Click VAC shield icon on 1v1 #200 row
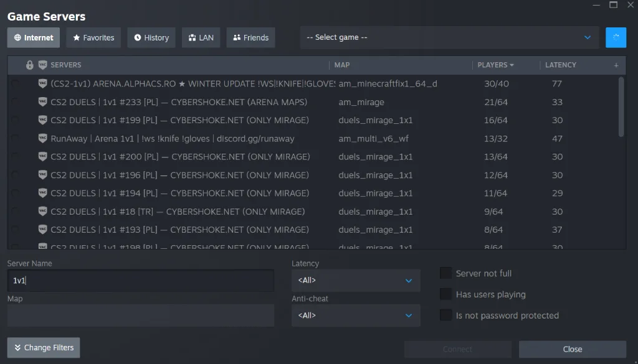Image resolution: width=638 pixels, height=364 pixels. tap(43, 157)
